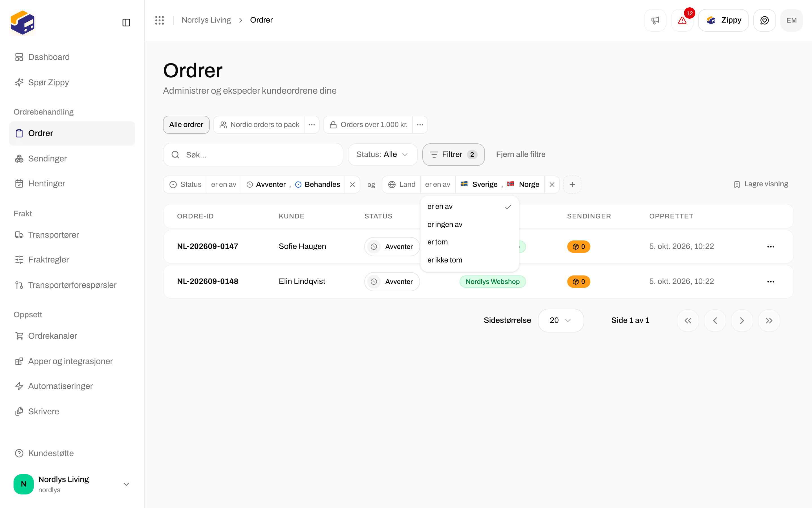Image resolution: width=812 pixels, height=508 pixels.
Task: Open Spør Zippy in sidebar
Action: (72, 82)
